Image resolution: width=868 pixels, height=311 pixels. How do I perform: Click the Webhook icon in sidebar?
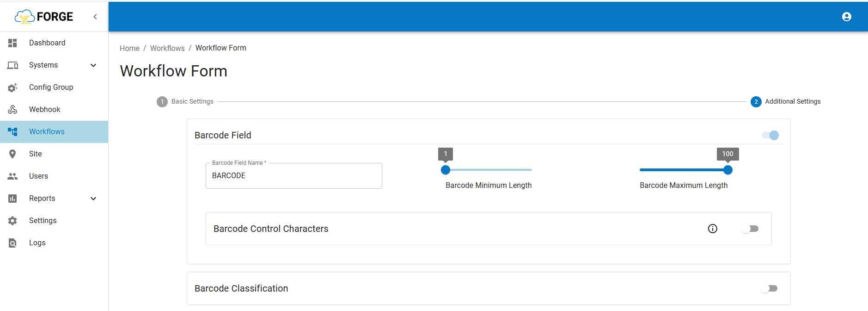(x=12, y=110)
